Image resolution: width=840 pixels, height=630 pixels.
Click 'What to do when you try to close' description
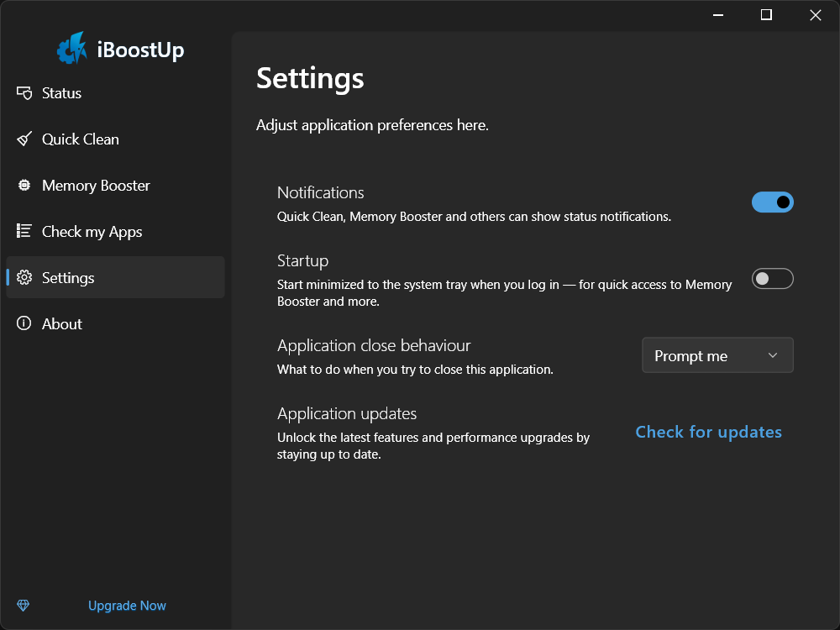click(x=415, y=370)
